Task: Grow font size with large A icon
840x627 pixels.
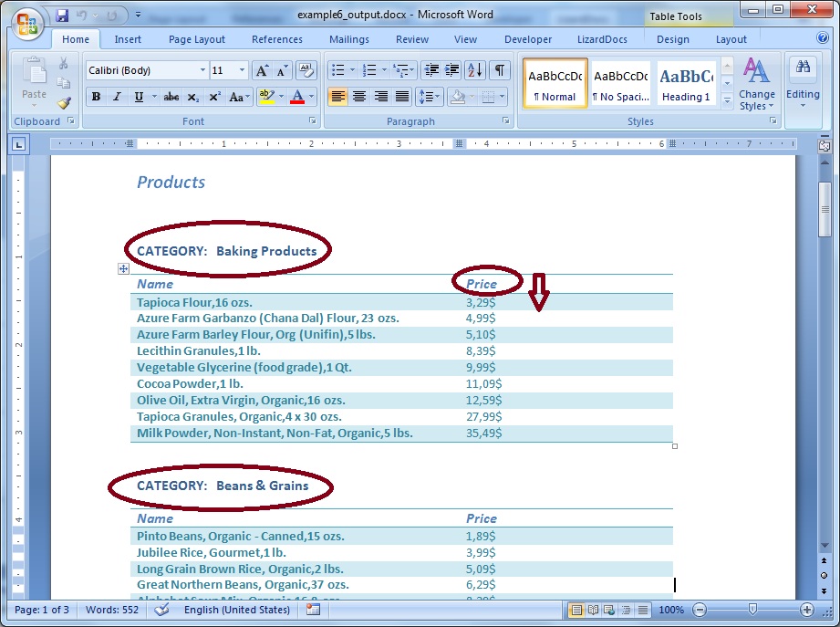Action: click(x=262, y=70)
